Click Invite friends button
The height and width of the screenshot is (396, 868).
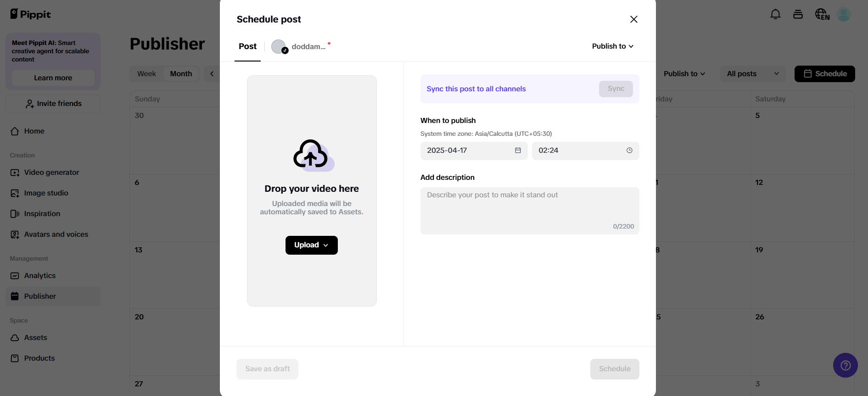click(x=53, y=104)
